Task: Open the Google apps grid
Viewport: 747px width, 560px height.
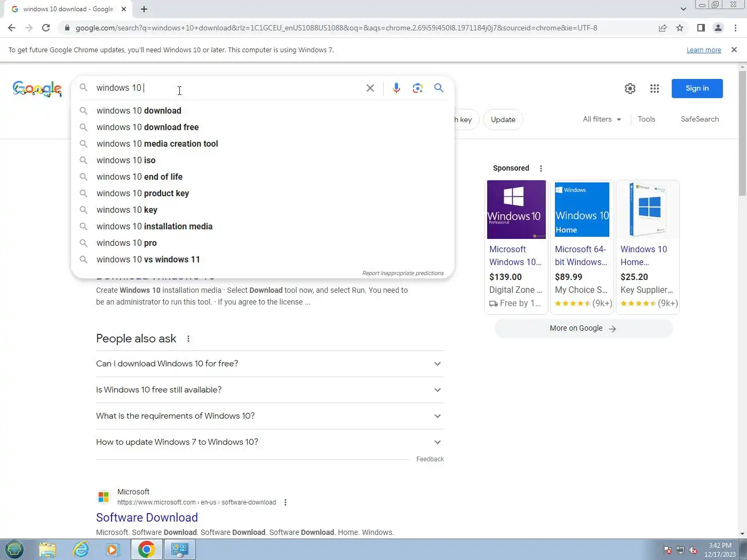Action: (x=655, y=89)
